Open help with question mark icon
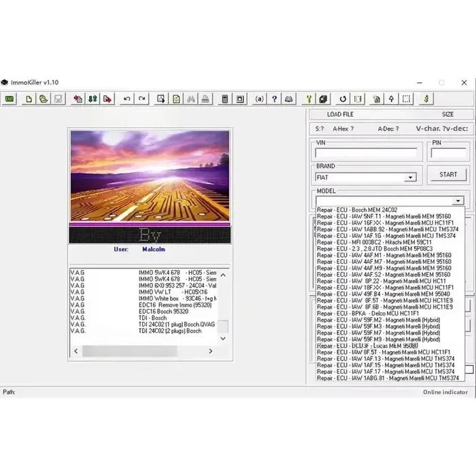 pyautogui.click(x=274, y=99)
